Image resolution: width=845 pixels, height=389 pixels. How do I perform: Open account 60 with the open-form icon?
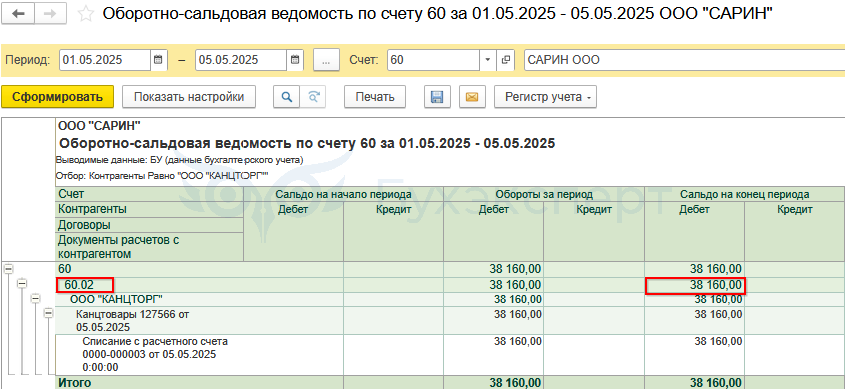click(505, 60)
